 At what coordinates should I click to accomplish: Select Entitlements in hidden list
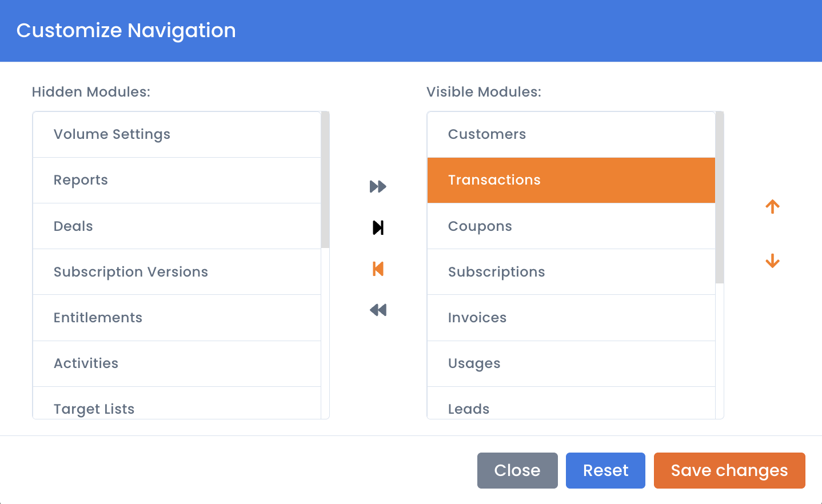point(177,318)
